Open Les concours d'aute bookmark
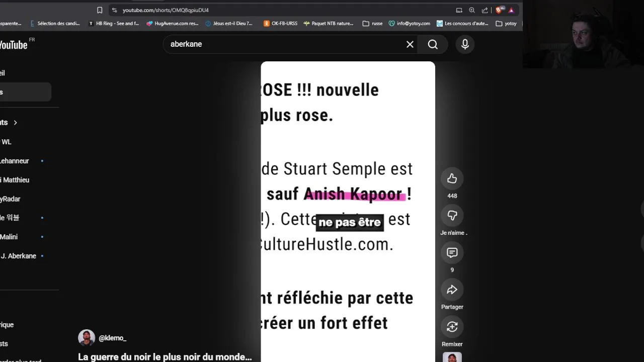Screen dimensions: 644x362 point(462,23)
